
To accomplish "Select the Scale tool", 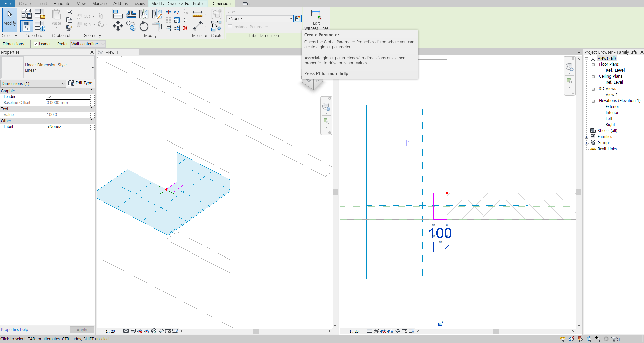I will click(177, 20).
